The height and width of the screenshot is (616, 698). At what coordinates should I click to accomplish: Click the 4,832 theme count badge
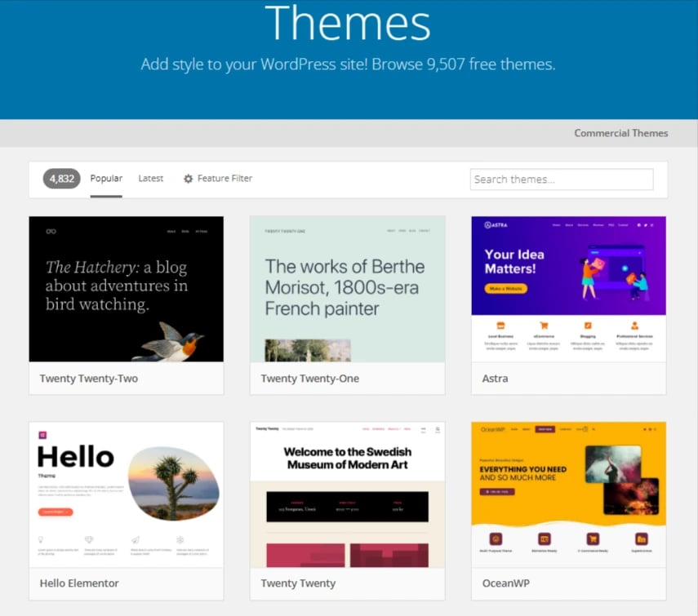tap(61, 179)
